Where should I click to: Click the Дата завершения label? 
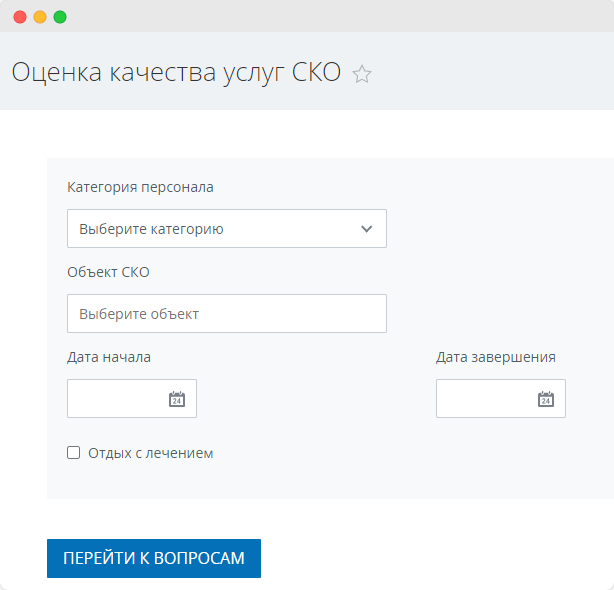click(496, 357)
